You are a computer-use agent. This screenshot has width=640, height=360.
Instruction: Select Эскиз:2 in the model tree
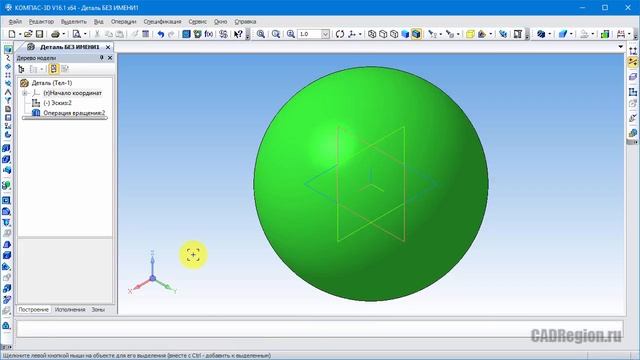coord(57,103)
